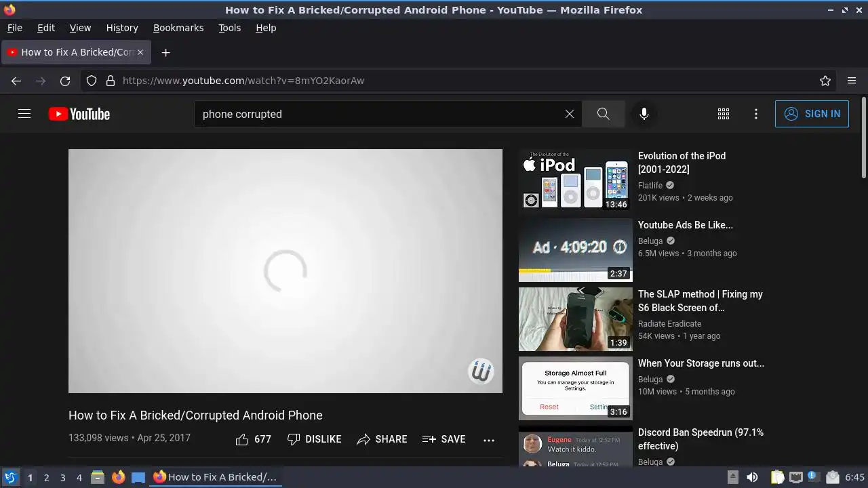Viewport: 868px width, 488px height.
Task: Close the YouTube browser tab
Action: [x=140, y=52]
